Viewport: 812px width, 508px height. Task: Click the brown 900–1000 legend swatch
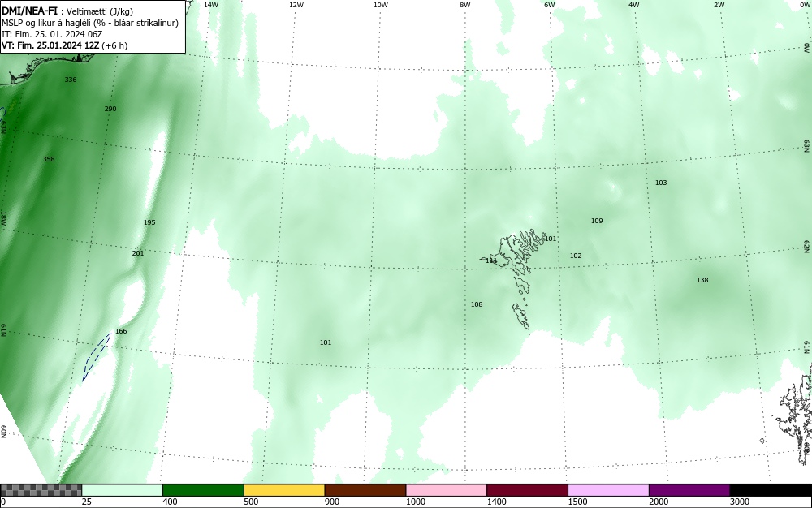365,490
